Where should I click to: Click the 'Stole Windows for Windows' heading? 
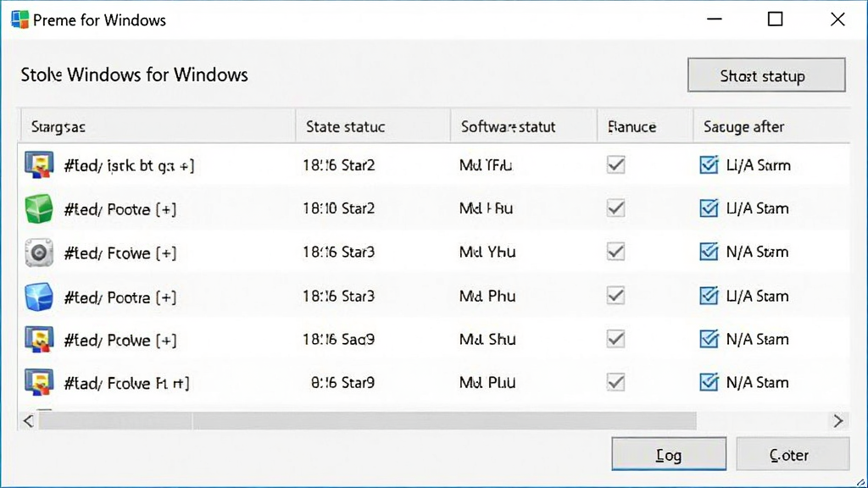(134, 75)
